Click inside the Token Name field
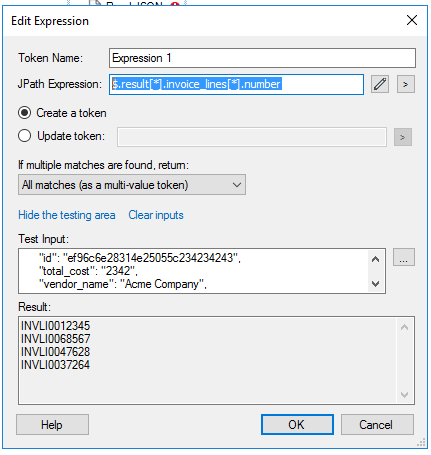431x455 pixels. tap(262, 58)
